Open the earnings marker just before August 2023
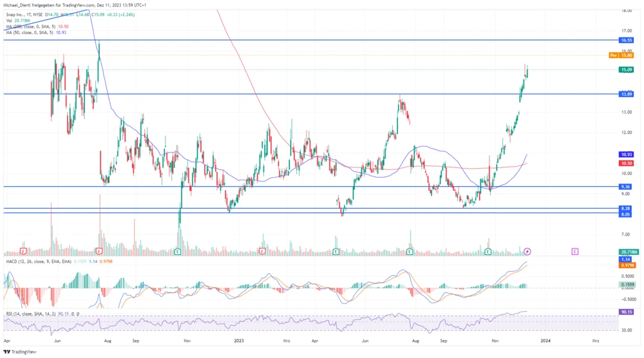The height and width of the screenshot is (358, 644). tap(410, 250)
